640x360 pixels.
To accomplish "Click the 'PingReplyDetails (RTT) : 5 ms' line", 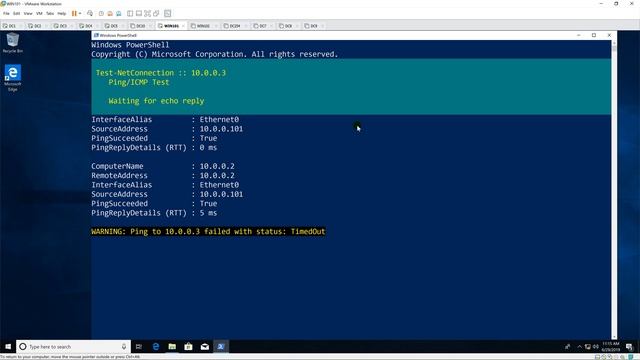I will (154, 213).
